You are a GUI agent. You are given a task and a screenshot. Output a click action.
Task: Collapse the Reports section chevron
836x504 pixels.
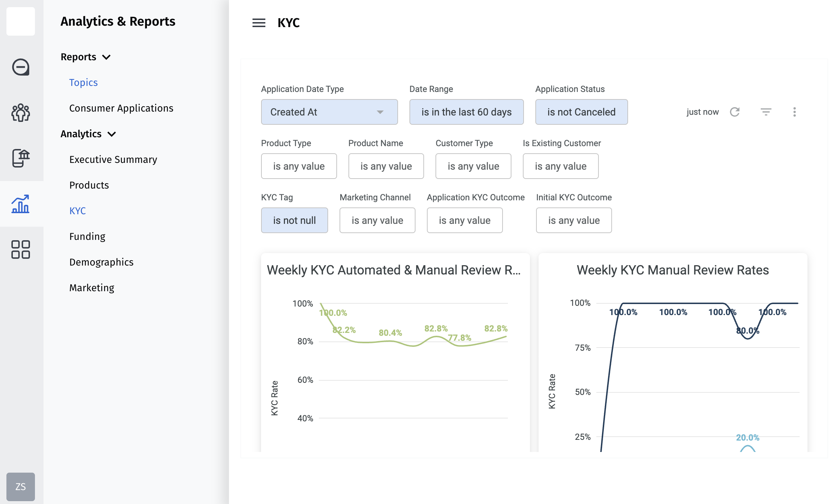(106, 57)
